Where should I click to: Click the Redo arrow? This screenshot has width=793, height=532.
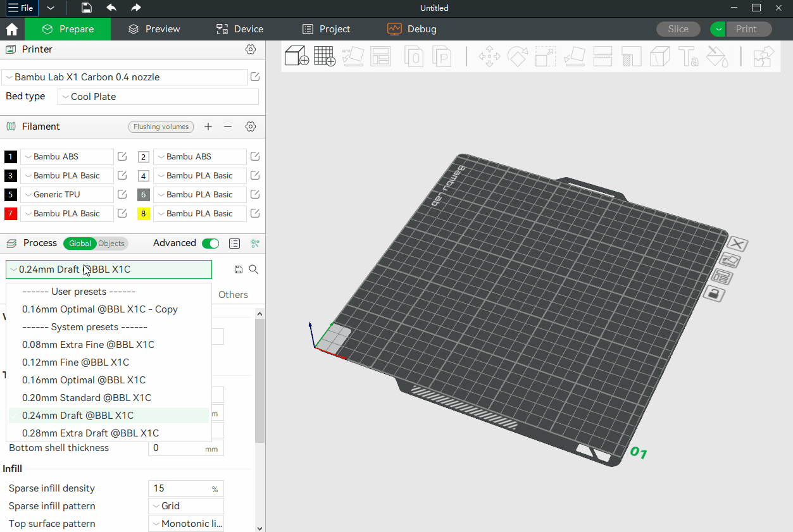(136, 8)
